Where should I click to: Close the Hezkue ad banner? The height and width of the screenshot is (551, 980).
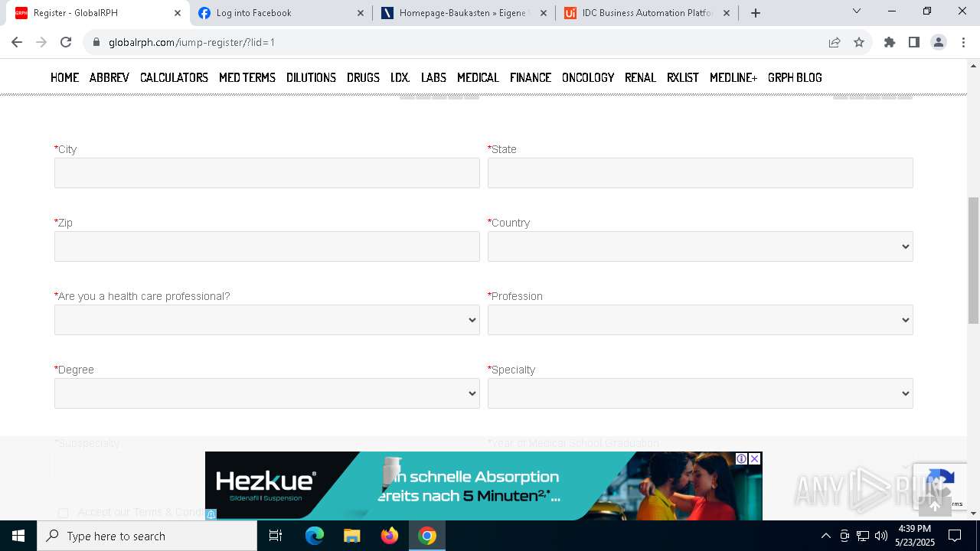pos(755,458)
